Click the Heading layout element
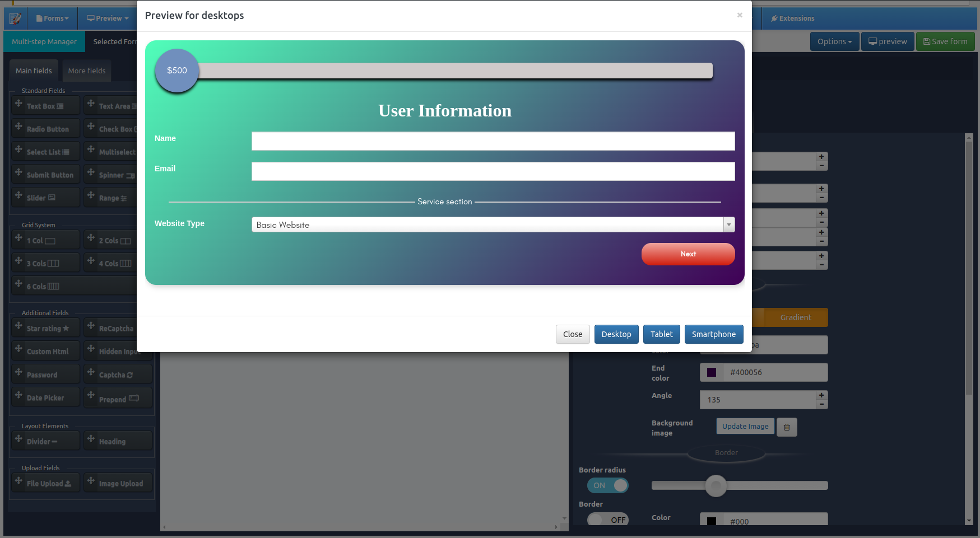The image size is (980, 538). (x=117, y=441)
